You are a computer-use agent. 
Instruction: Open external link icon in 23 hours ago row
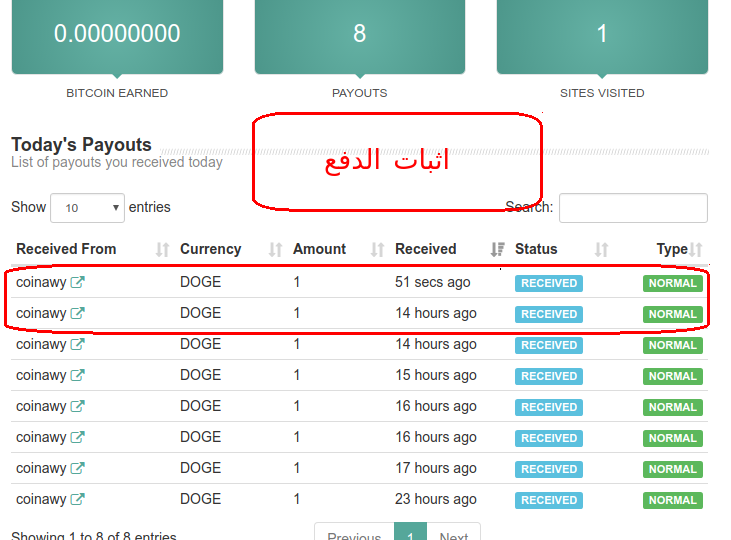tap(77, 499)
